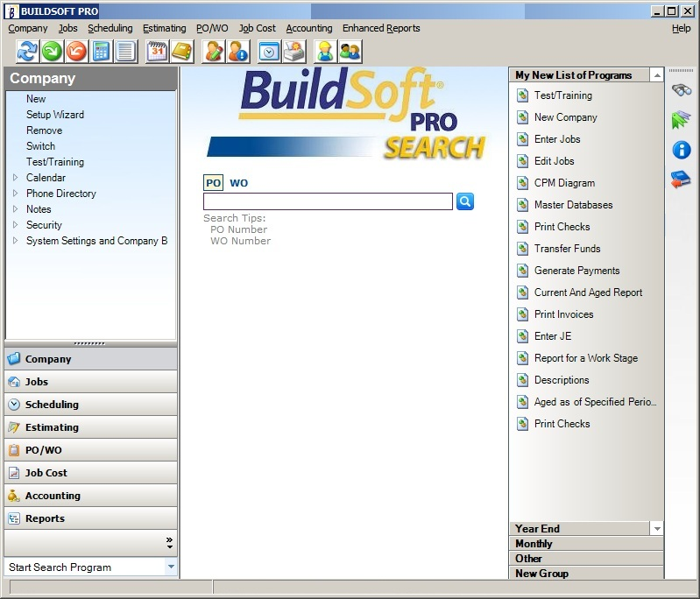Click the blue refresh arrows toolbar icon
This screenshot has width=700, height=599.
[x=27, y=52]
